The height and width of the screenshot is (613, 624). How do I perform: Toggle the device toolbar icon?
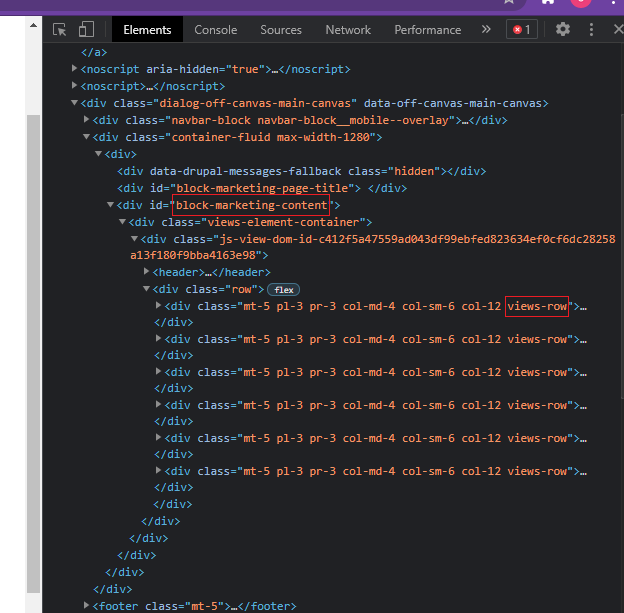86,30
